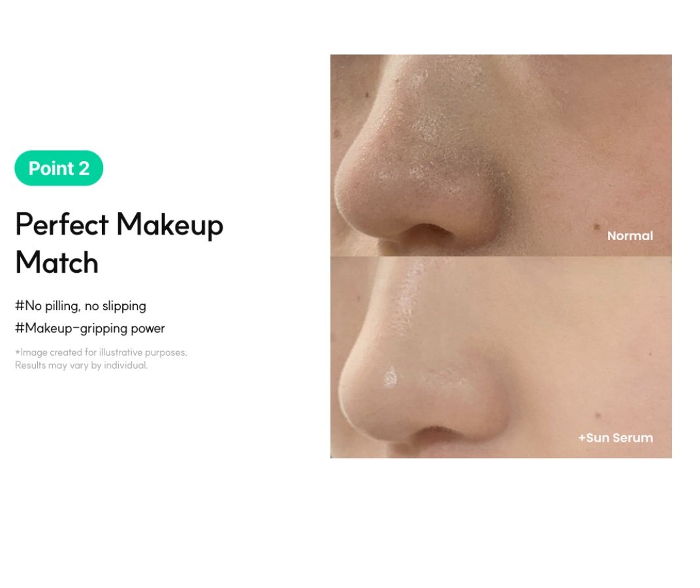
Task: Click the word Match in the heading
Action: [57, 262]
